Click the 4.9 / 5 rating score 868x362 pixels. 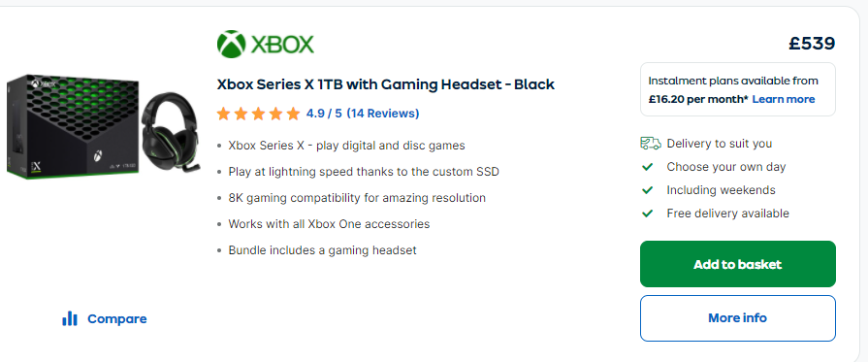tap(324, 114)
